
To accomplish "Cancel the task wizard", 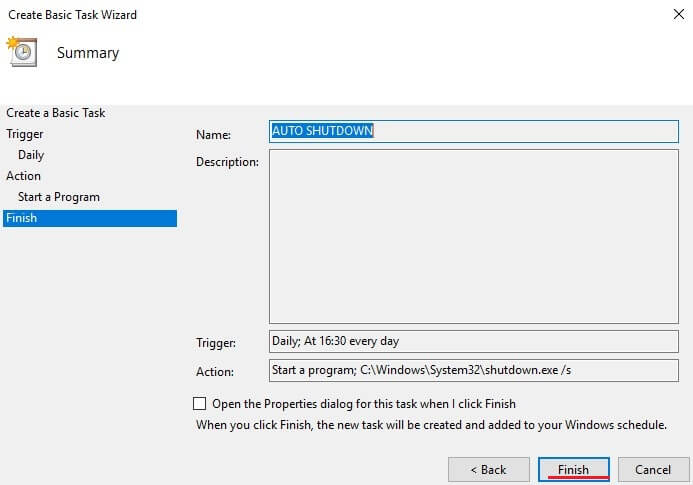I will coord(653,469).
